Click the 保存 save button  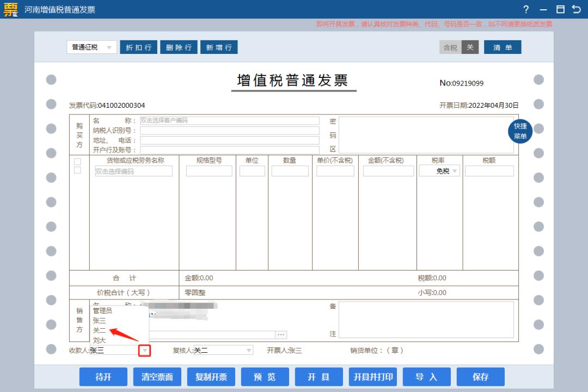pyautogui.click(x=480, y=376)
